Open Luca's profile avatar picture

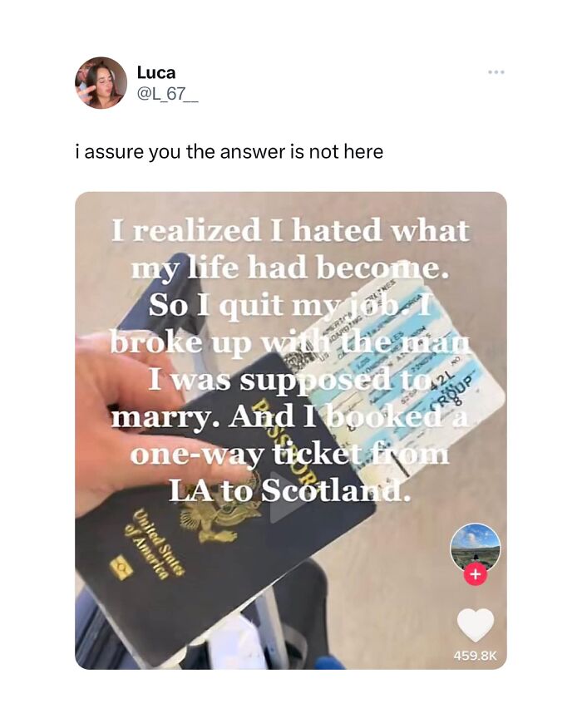(101, 82)
